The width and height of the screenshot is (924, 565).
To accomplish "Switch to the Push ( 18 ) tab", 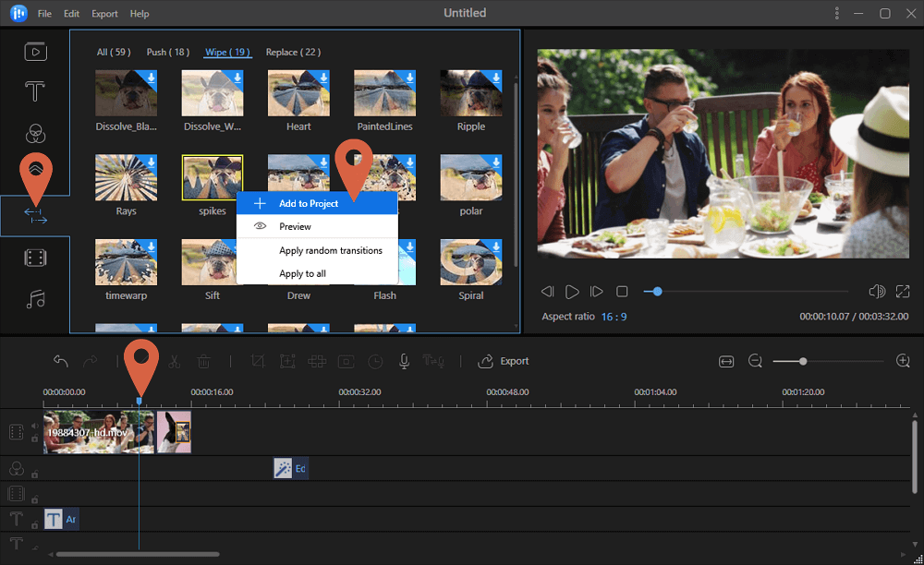I will point(168,53).
